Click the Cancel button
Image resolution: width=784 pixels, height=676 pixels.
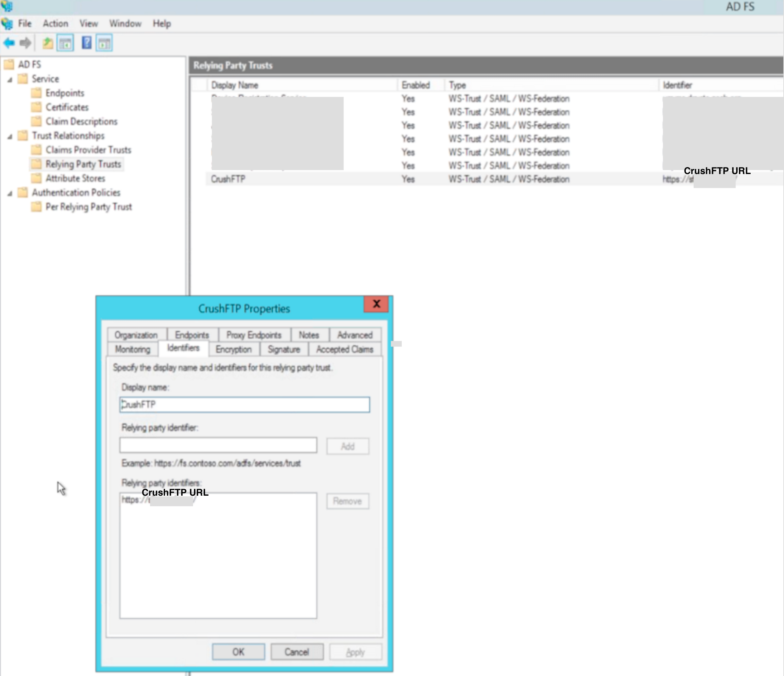pos(297,652)
